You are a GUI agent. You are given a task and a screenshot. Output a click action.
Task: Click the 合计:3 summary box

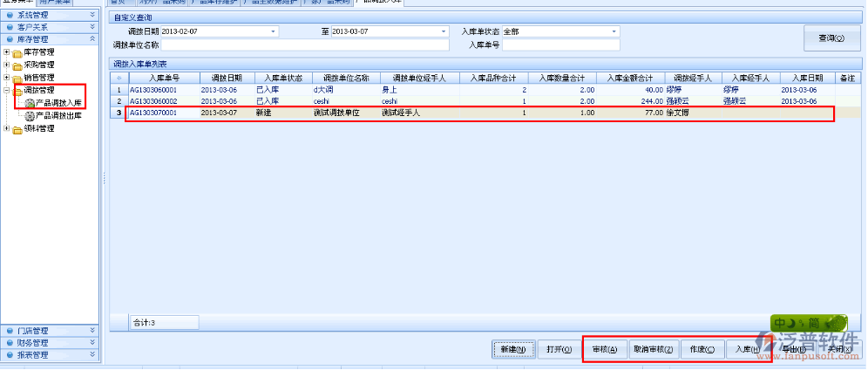(x=164, y=322)
